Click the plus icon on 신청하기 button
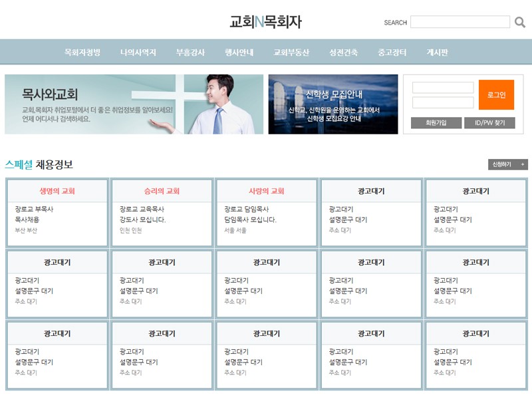 click(x=523, y=164)
